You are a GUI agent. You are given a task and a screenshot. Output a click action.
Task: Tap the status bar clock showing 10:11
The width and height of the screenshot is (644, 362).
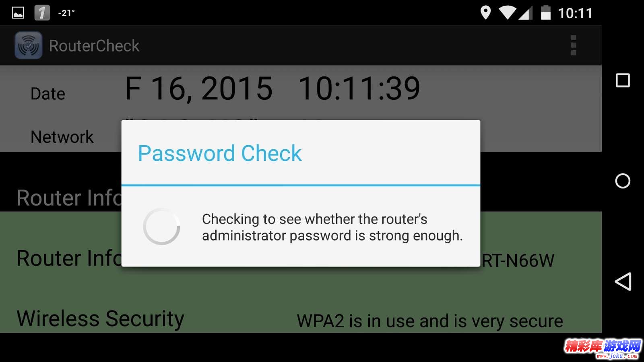pos(575,13)
